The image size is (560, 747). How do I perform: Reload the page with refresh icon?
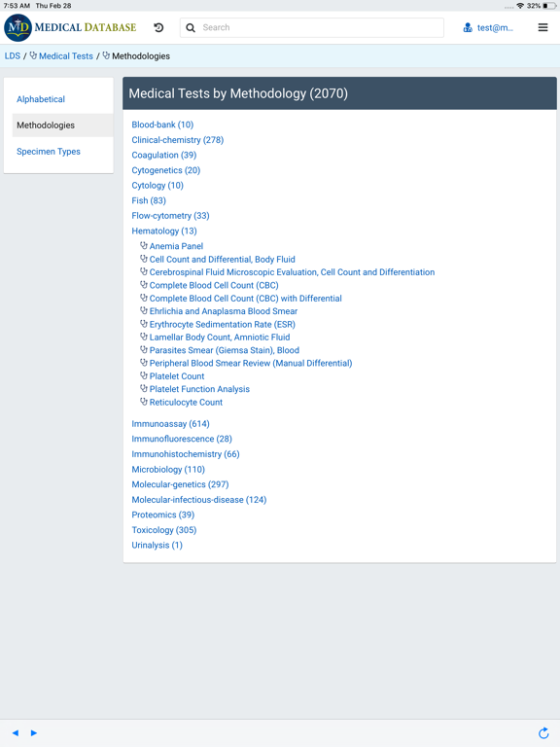543,732
